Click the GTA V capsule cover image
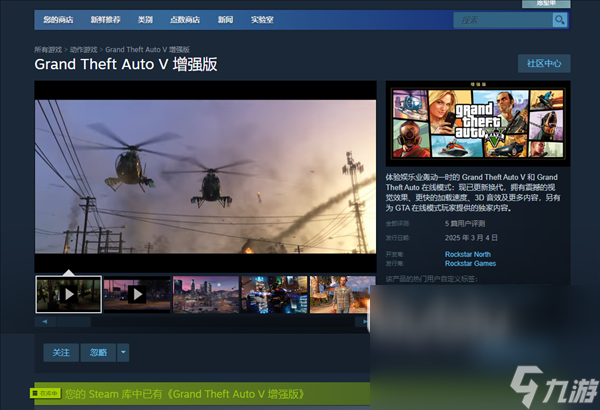The width and height of the screenshot is (600, 410). pos(478,124)
